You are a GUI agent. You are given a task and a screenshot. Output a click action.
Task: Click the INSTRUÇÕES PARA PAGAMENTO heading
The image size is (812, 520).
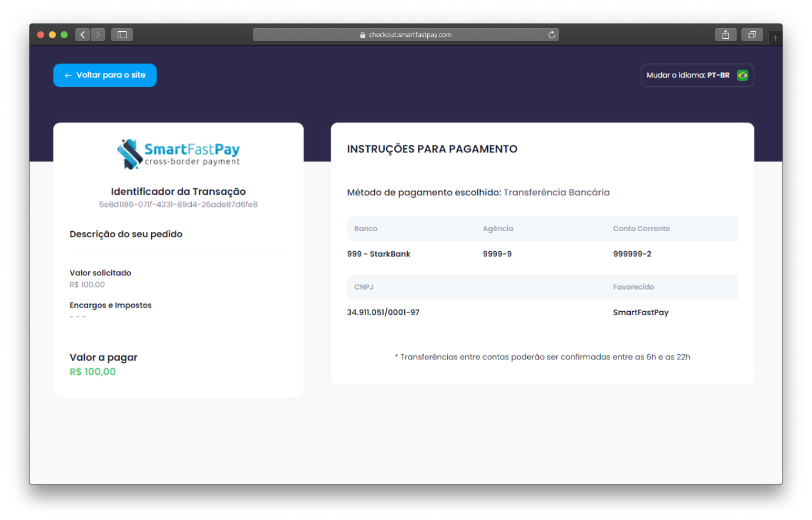click(432, 149)
